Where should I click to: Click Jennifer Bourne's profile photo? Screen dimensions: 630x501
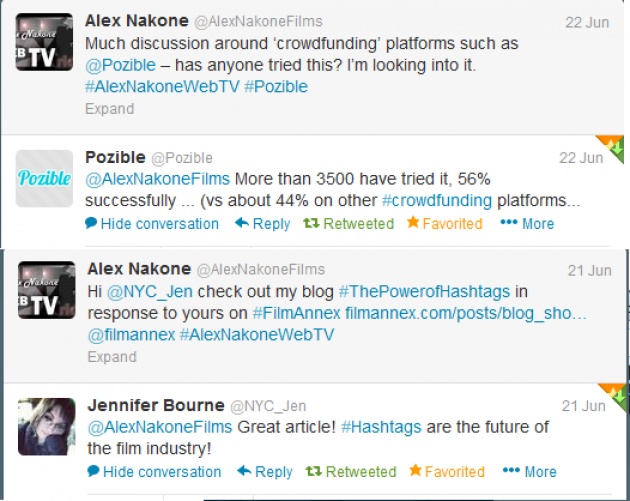(47, 426)
